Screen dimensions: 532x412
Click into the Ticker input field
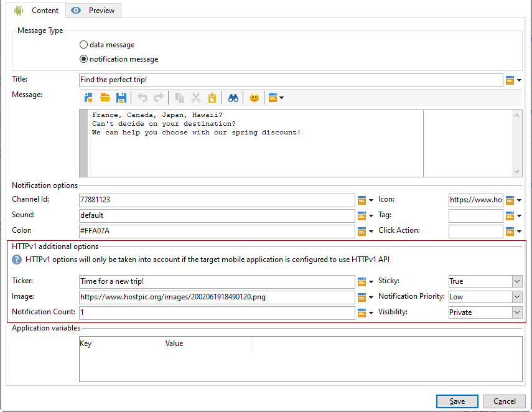[217, 281]
